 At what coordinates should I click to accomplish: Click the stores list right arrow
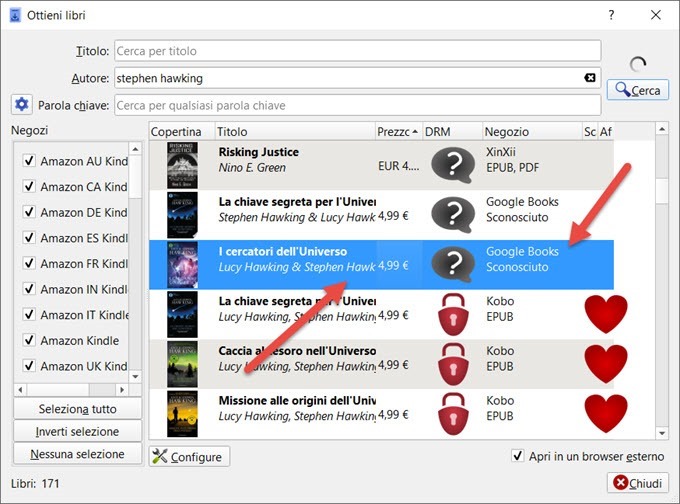click(x=122, y=389)
